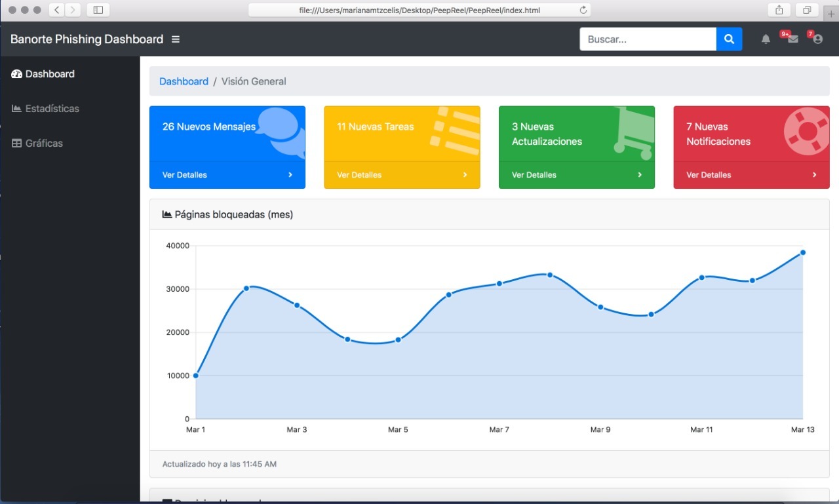Click the 11 Nuevas Tareas text
The image size is (839, 504).
coord(376,126)
